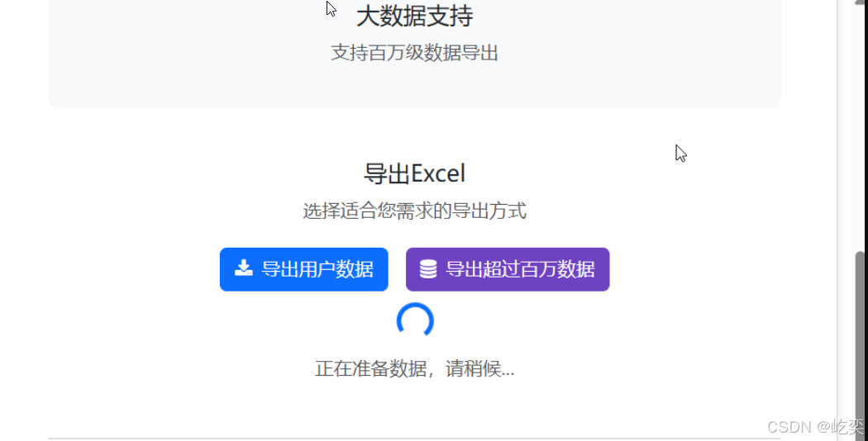
Task: Click the CSDN watermark text
Action: pyautogui.click(x=815, y=427)
